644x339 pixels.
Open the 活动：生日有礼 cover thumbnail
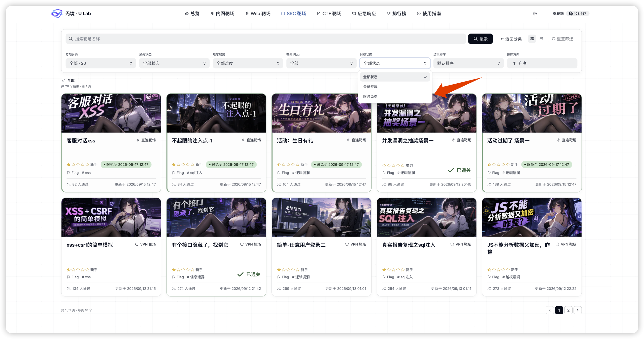pyautogui.click(x=321, y=113)
